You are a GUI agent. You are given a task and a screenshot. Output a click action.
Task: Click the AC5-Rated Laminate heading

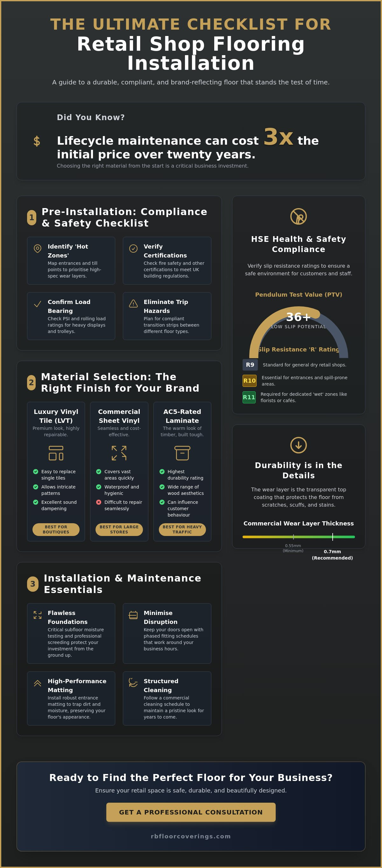[x=182, y=416]
